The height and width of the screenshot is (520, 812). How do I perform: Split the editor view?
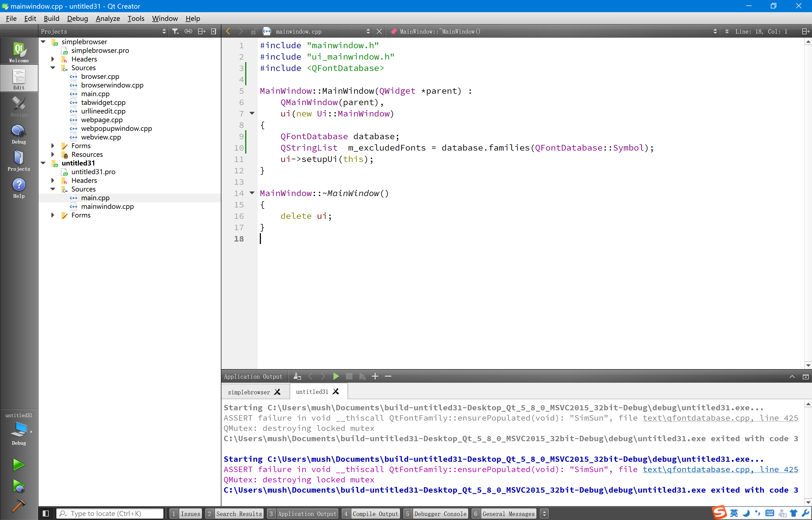tap(805, 31)
